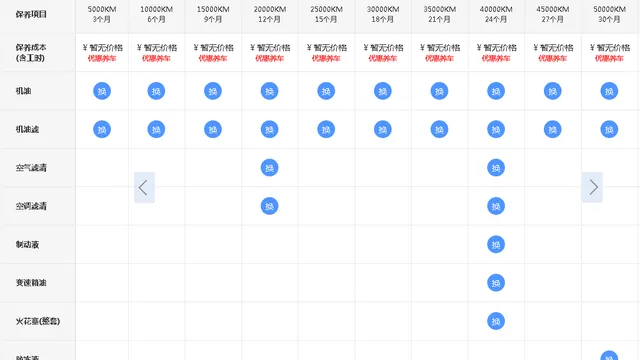The height and width of the screenshot is (360, 640).
Task: Select the 20000KM 12个月 column header
Action: click(x=269, y=14)
